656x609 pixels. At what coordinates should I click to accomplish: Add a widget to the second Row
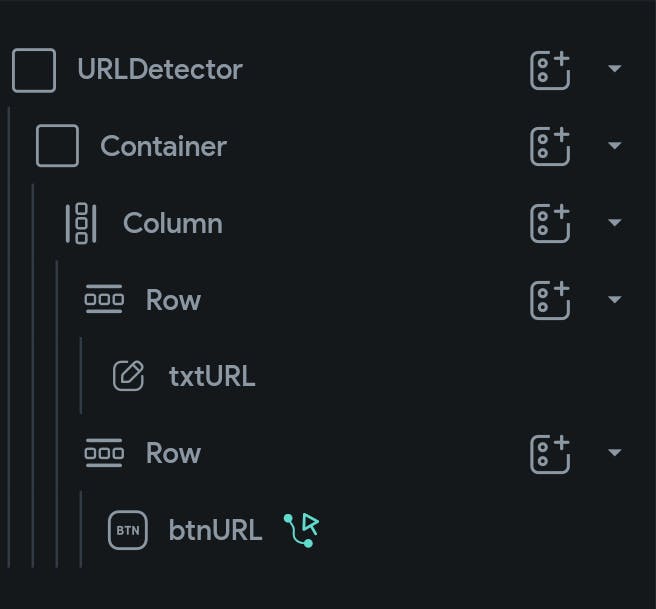(550, 453)
